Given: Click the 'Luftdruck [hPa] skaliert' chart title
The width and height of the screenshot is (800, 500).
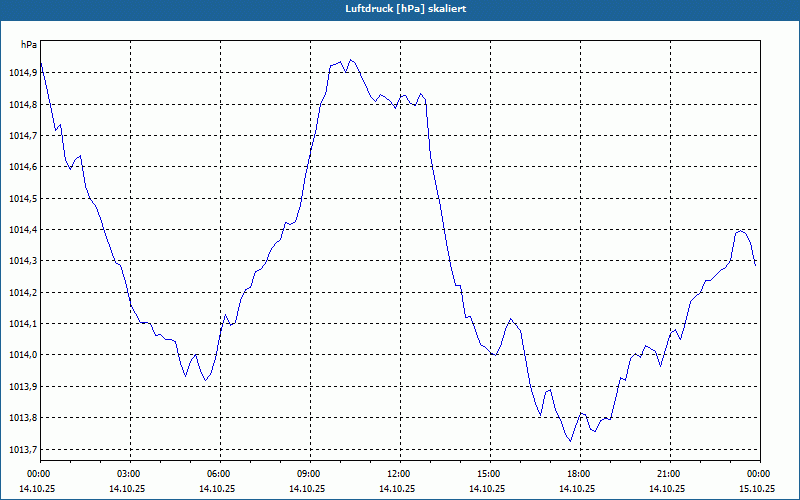Looking at the screenshot, I should tap(406, 9).
